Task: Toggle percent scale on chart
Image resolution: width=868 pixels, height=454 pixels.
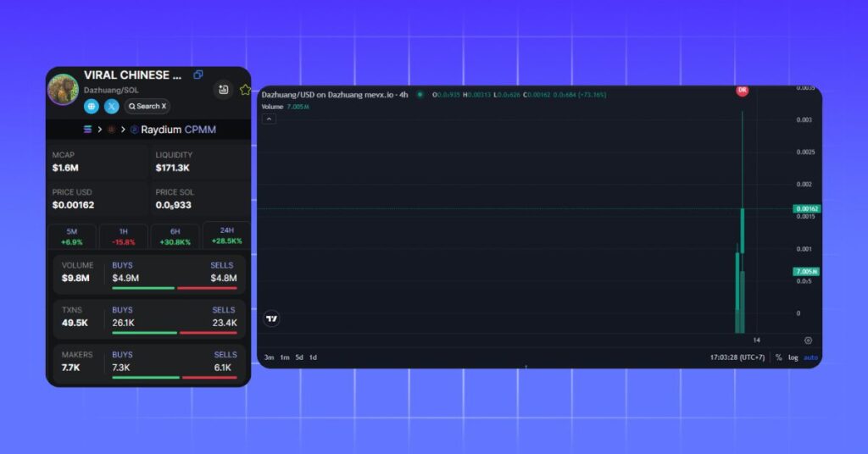Action: 778,357
